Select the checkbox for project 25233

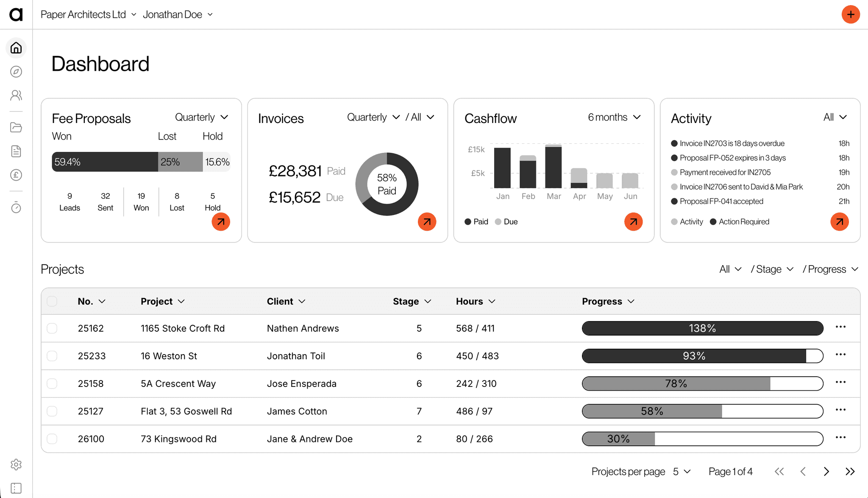[x=52, y=356]
